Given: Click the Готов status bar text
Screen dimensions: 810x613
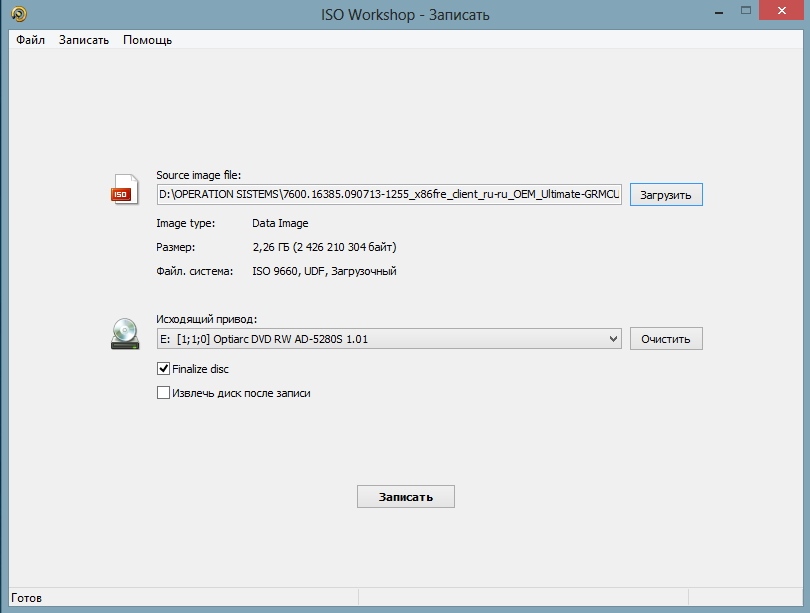Looking at the screenshot, I should 26,598.
